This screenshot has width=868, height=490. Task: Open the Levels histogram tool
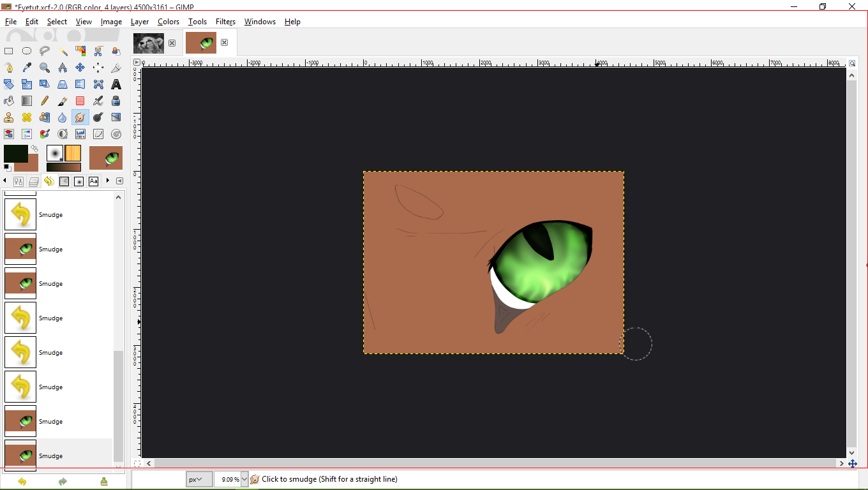point(80,134)
